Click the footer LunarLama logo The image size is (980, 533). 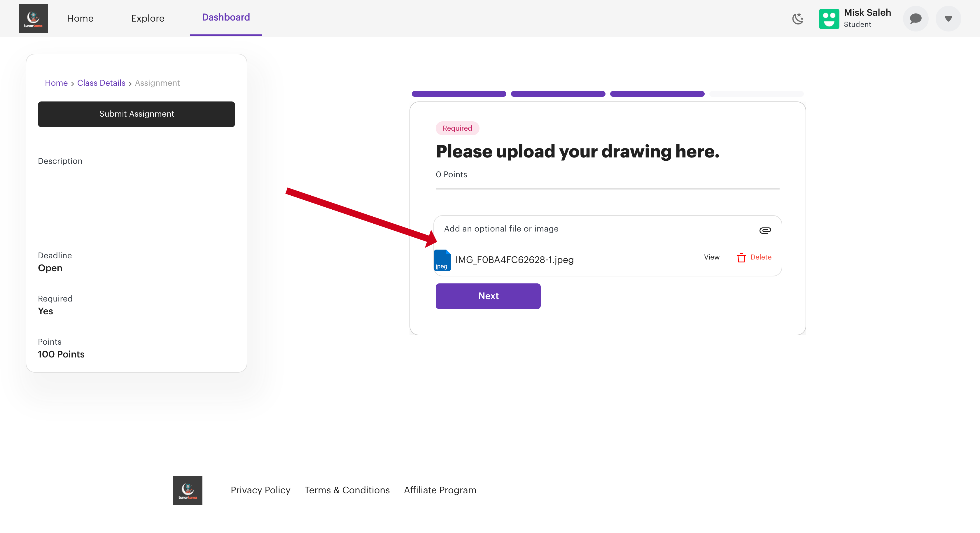(188, 490)
